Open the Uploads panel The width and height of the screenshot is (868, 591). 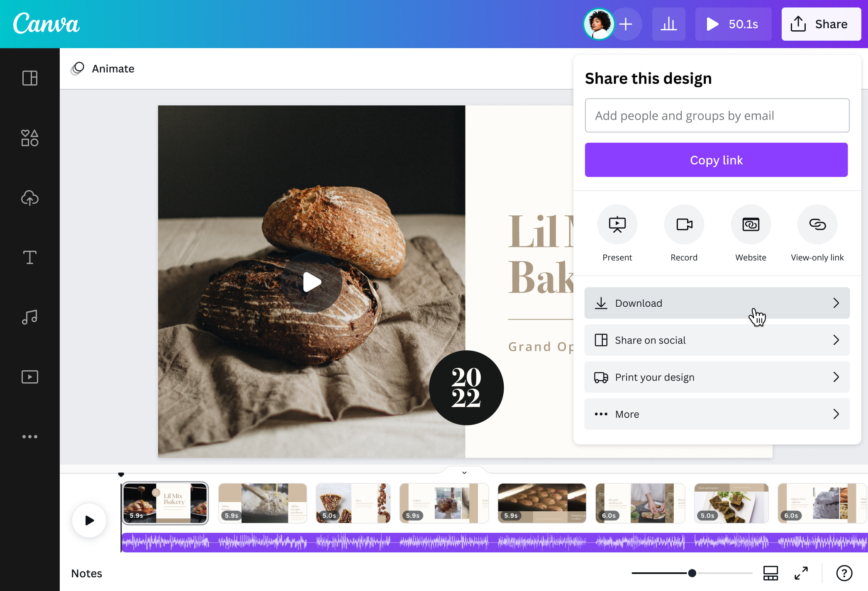pyautogui.click(x=29, y=198)
